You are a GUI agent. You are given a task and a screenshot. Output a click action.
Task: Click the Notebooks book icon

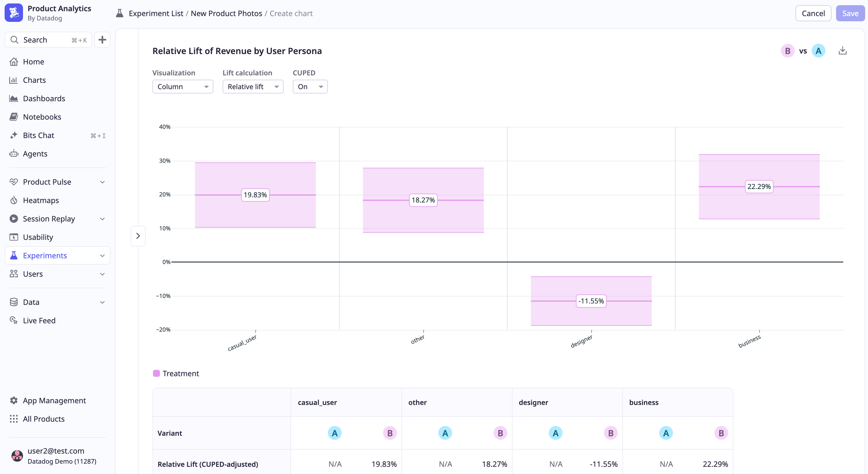coord(14,117)
